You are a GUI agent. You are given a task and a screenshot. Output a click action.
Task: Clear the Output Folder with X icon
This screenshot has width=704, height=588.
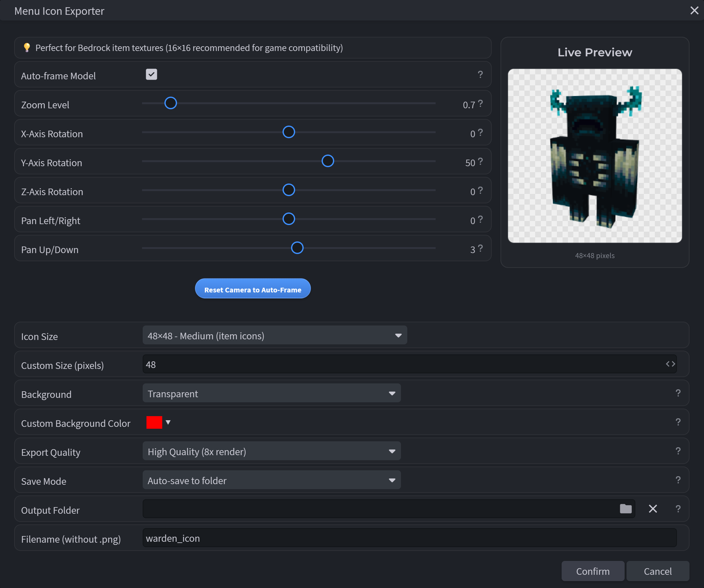coord(653,509)
